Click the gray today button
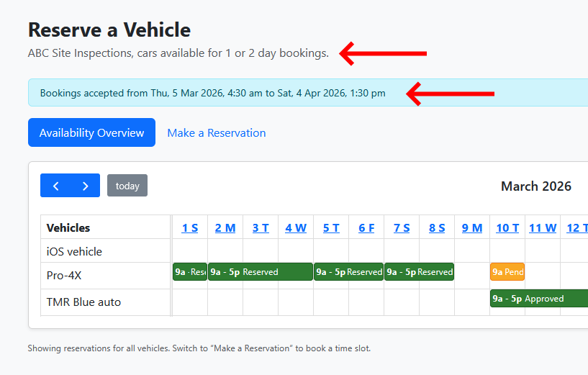 [x=127, y=186]
